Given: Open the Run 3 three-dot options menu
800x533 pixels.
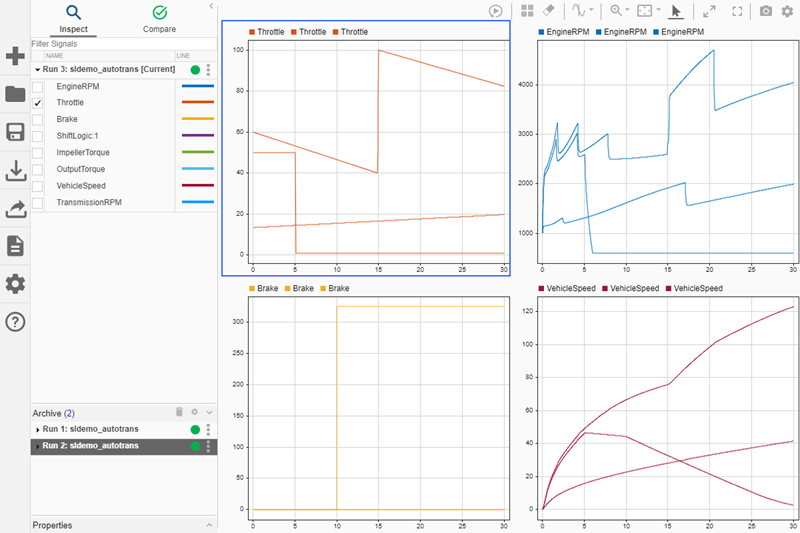Looking at the screenshot, I should pyautogui.click(x=208, y=70).
